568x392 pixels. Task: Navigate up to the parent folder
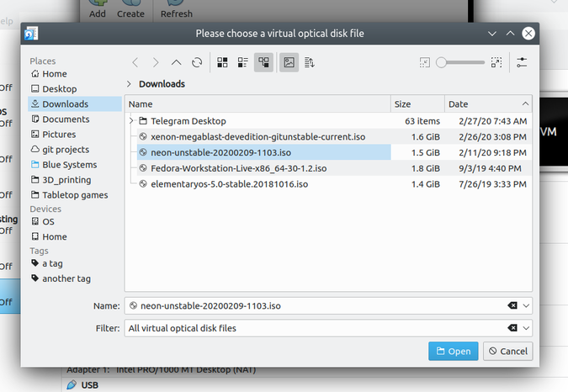point(176,62)
